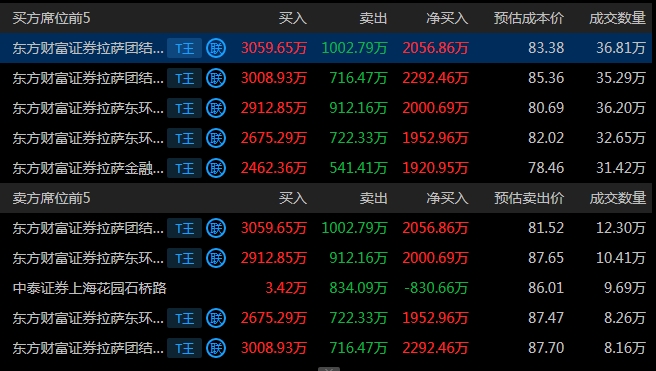Open the 中泰证券上海花园石桥路 seat
Viewport: 656px width, 371px height.
coord(90,288)
